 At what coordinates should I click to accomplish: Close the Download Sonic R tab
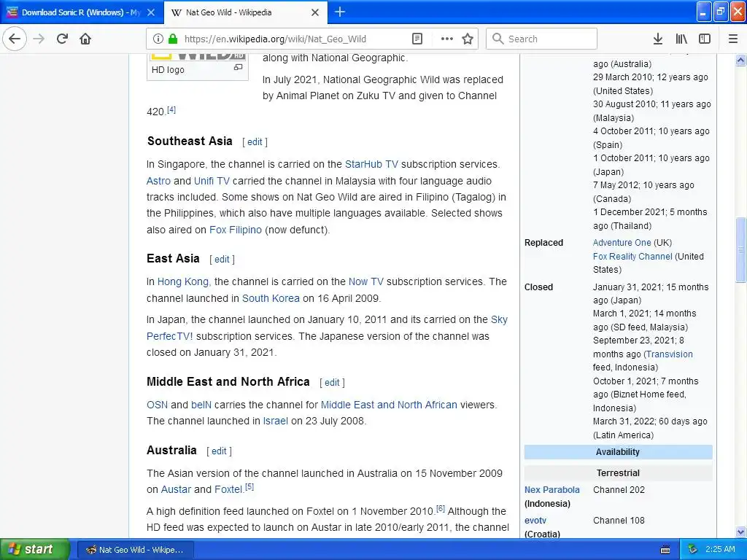tap(151, 12)
